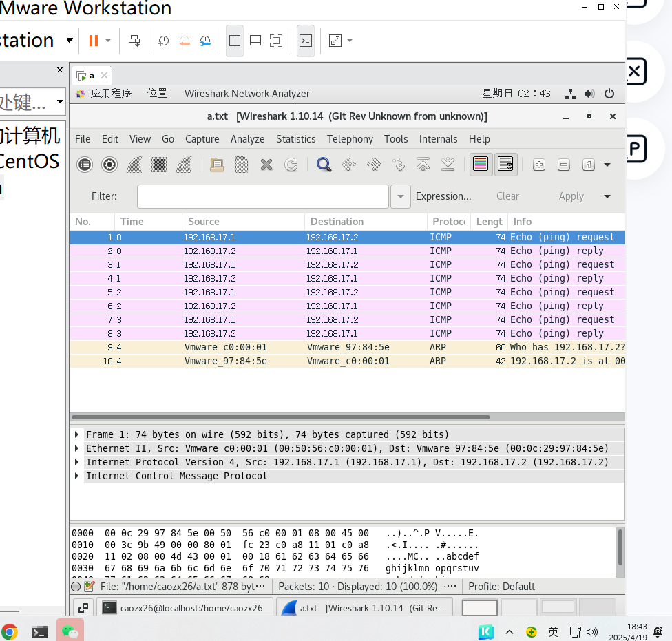The height and width of the screenshot is (641, 672).
Task: Toggle VMware thumbnail bar view
Action: coord(255,41)
